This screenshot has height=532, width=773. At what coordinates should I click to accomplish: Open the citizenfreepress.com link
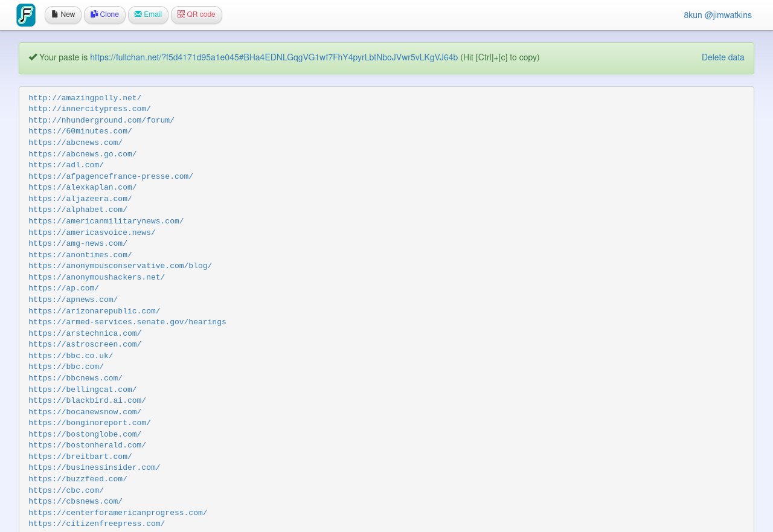(97, 524)
